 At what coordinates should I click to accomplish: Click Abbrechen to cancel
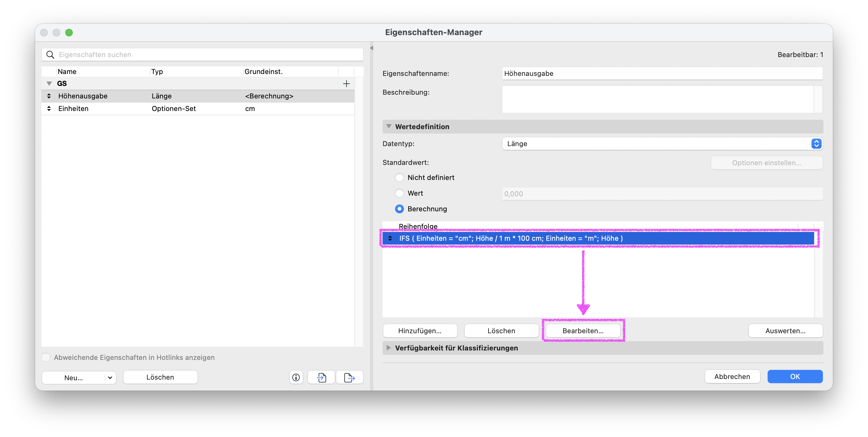pos(732,377)
